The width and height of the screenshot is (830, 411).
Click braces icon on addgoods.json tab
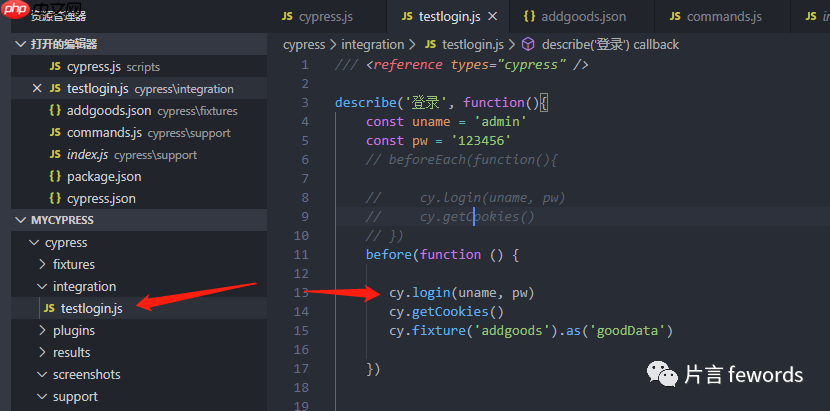[529, 17]
